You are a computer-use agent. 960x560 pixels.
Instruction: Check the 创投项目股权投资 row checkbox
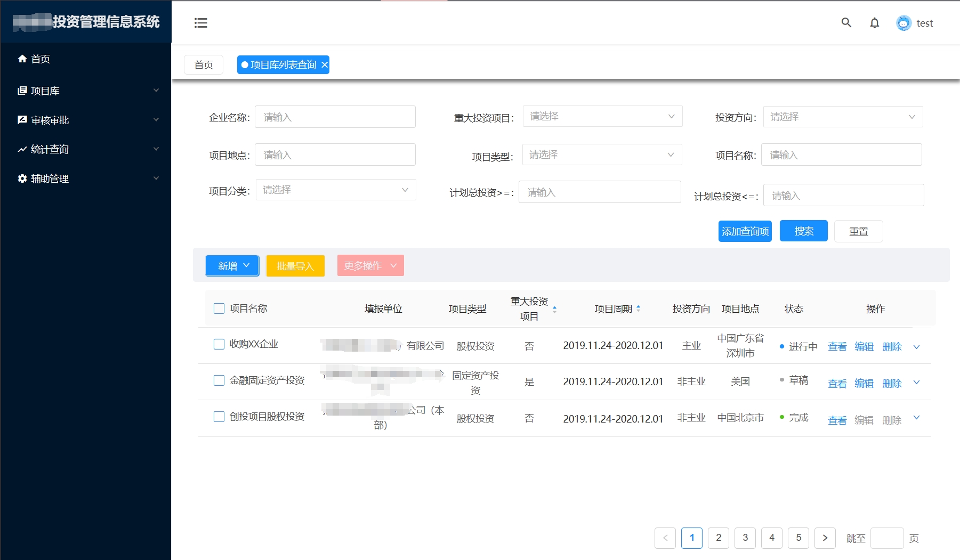click(x=219, y=417)
